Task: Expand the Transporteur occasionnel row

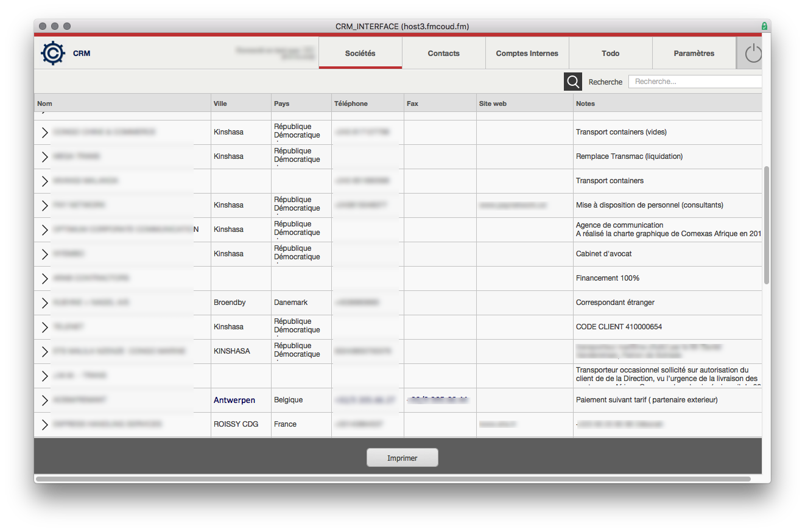Action: [44, 376]
